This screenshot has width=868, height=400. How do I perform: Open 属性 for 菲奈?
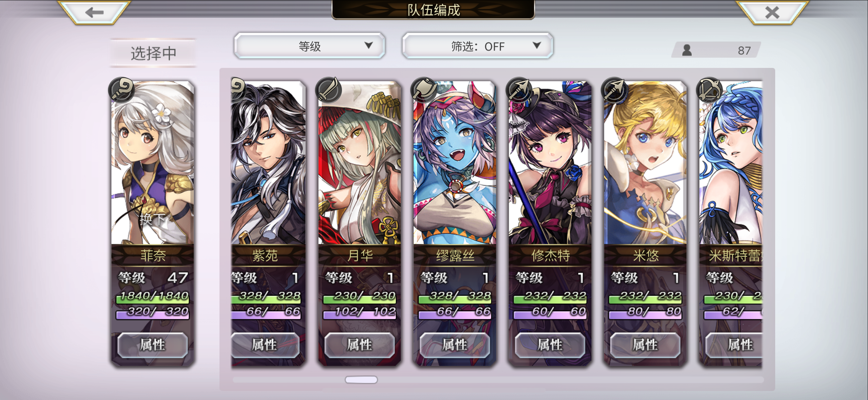(x=153, y=345)
